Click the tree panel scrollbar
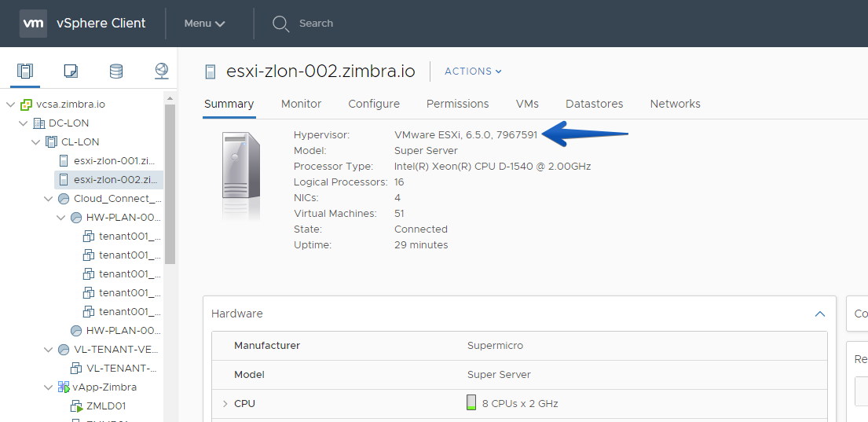 coord(170,184)
